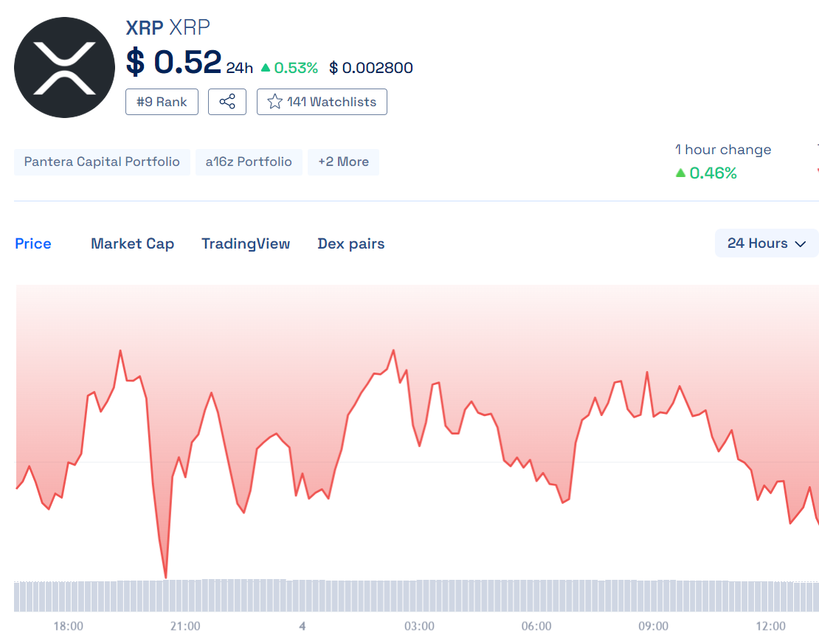Screen dimensions: 819x644
Task: Click the star icon in Watchlists
Action: point(274,102)
